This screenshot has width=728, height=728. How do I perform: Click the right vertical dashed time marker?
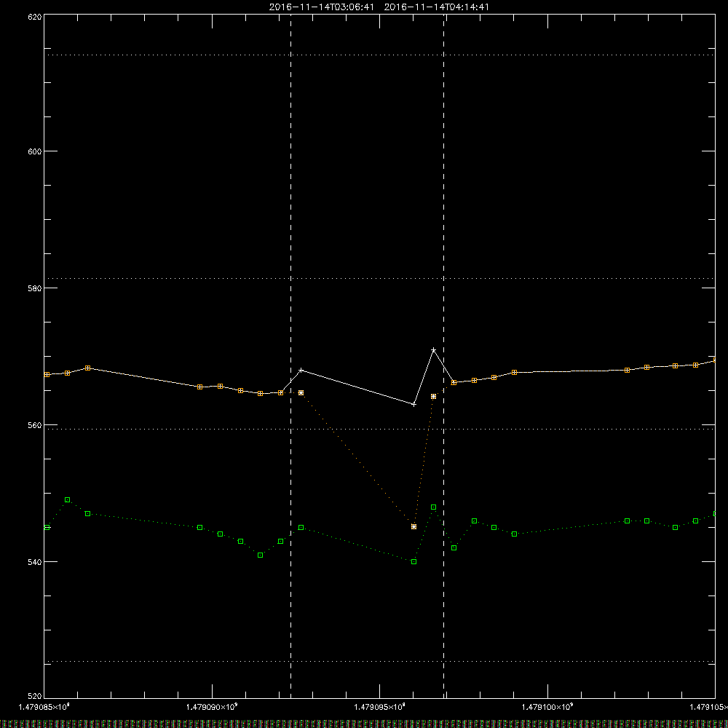point(444,355)
